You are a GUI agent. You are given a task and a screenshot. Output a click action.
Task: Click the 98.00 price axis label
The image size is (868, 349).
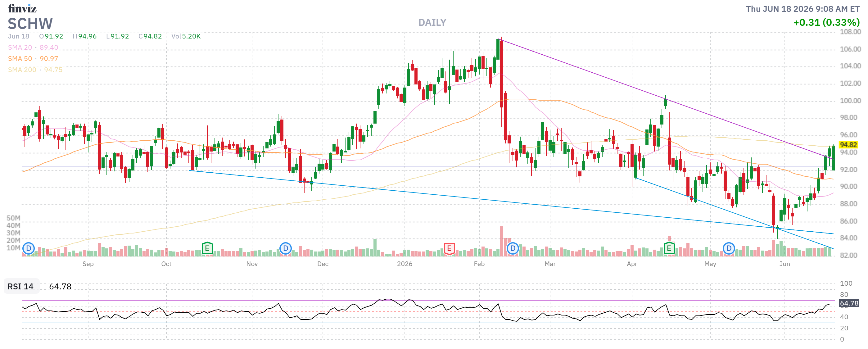(x=848, y=118)
